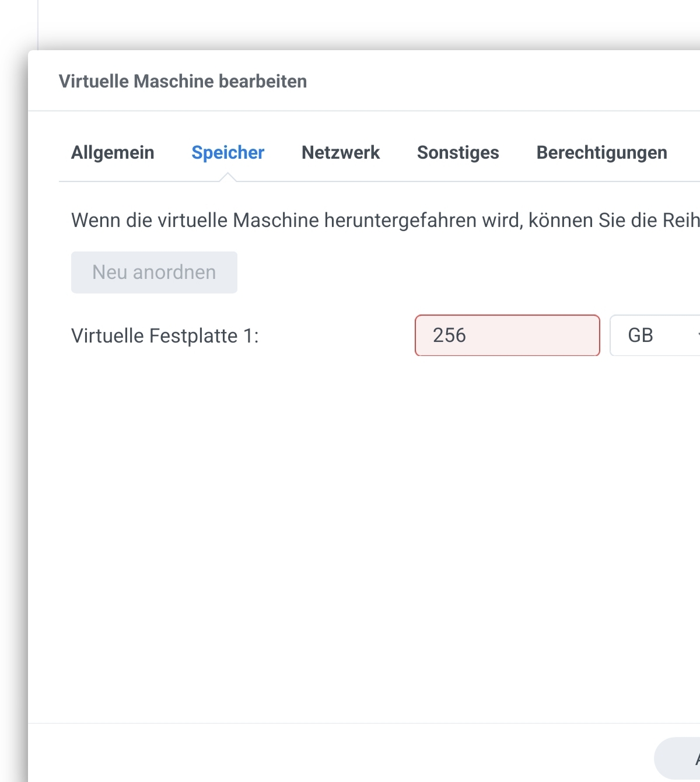Screen dimensions: 700x782
Task: Go to the Sonstiges tab
Action: tap(458, 153)
